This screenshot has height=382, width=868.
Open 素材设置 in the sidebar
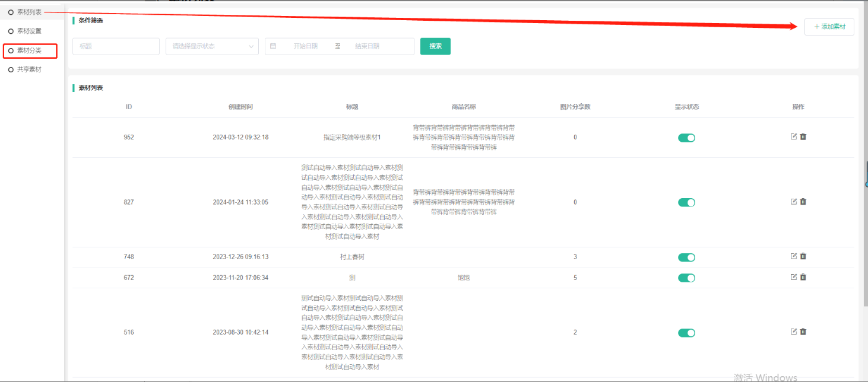coord(29,31)
